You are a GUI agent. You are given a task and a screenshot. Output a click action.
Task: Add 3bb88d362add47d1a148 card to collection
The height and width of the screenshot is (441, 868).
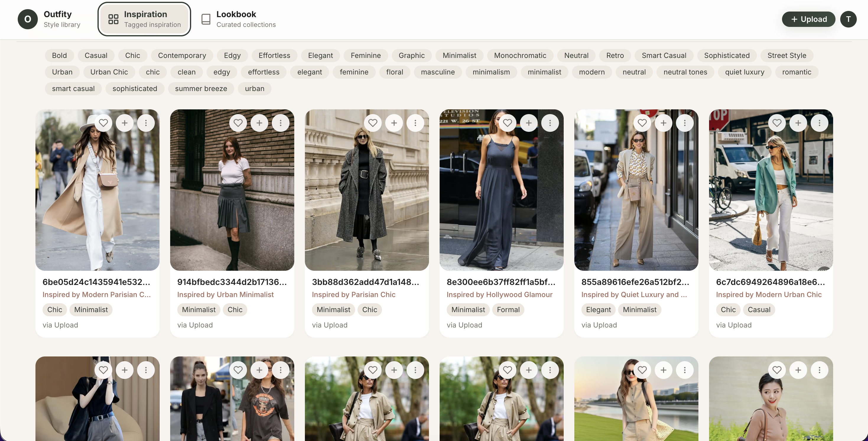tap(394, 123)
